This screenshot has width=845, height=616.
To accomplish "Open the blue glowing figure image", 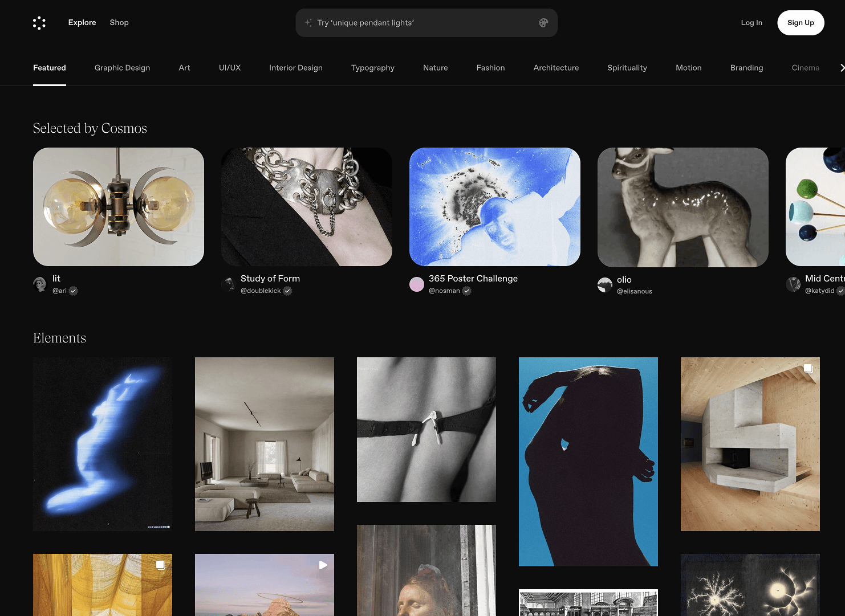I will 103,444.
